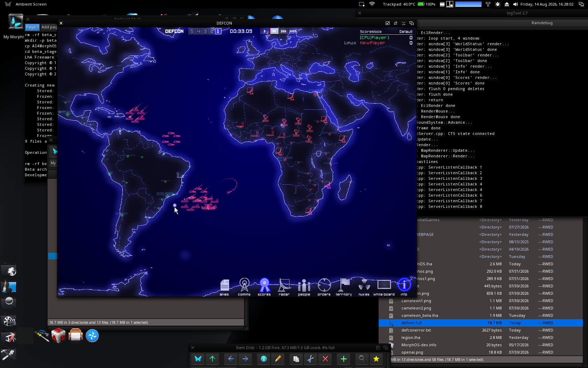
Task: Click the green plus new item button
Action: 344,359
